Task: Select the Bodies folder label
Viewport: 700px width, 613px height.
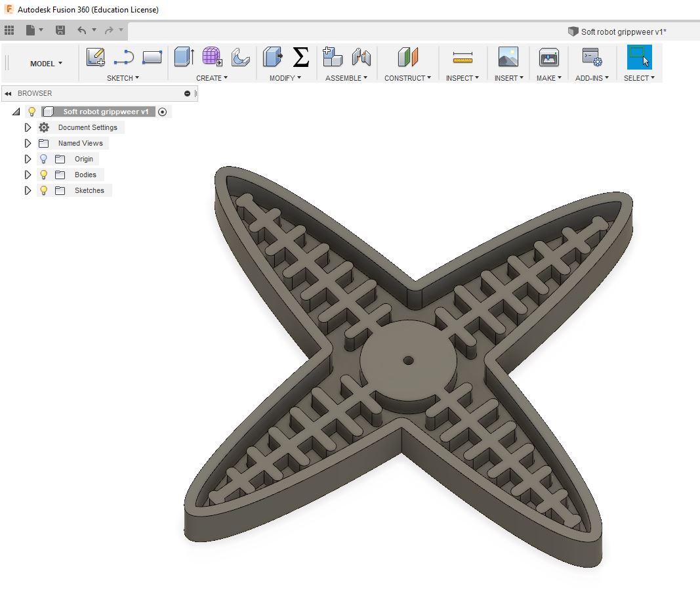Action: pos(85,175)
